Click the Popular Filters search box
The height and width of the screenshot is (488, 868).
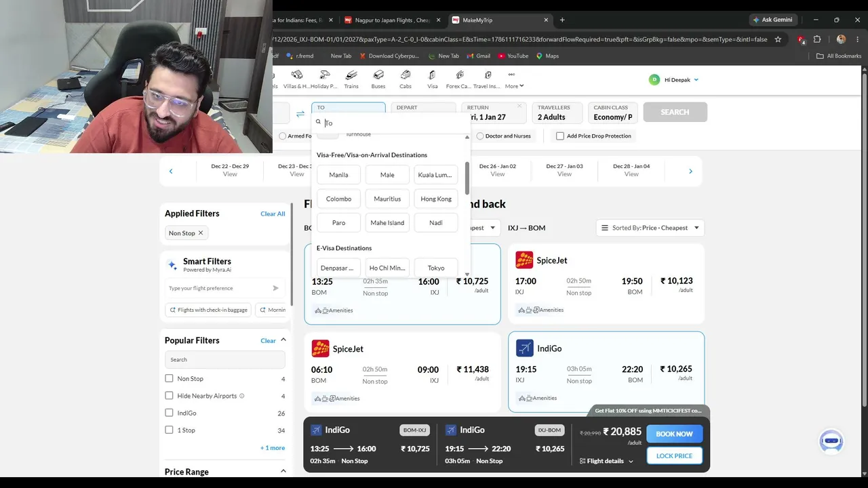coord(225,359)
